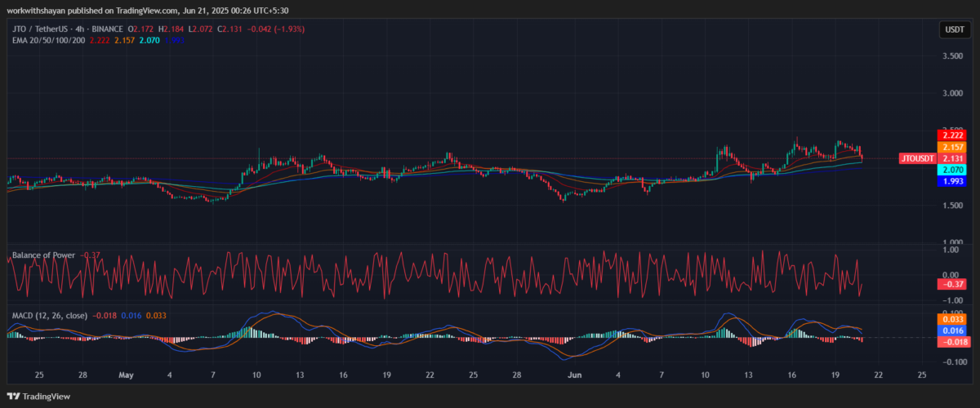
Task: Click the Balance of Power indicator label
Action: pos(43,255)
